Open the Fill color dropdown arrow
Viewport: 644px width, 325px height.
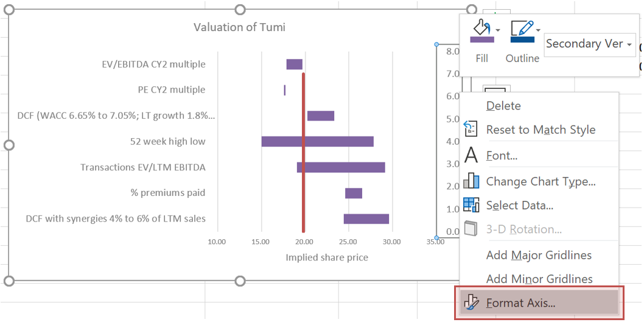click(498, 30)
